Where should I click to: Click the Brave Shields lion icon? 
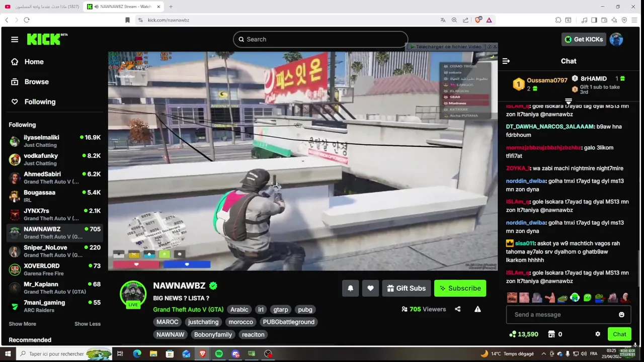click(x=477, y=20)
